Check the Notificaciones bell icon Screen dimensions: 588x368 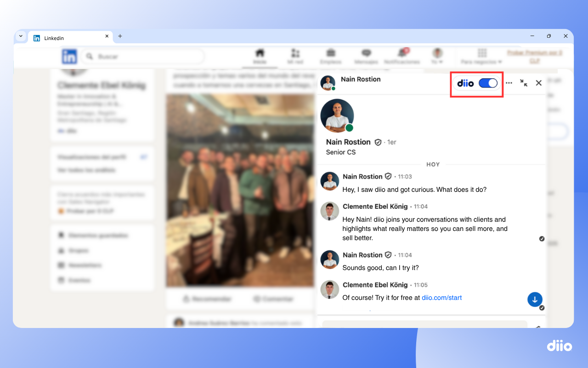click(x=401, y=54)
